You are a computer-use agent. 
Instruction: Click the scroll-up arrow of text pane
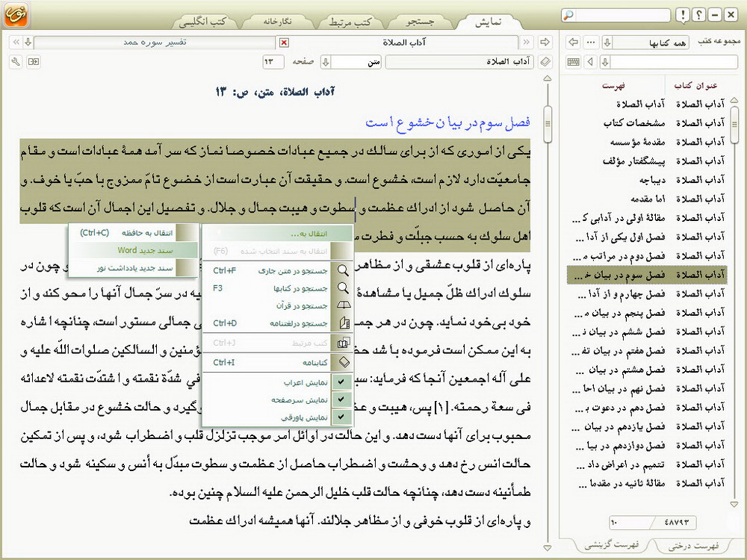(548, 78)
